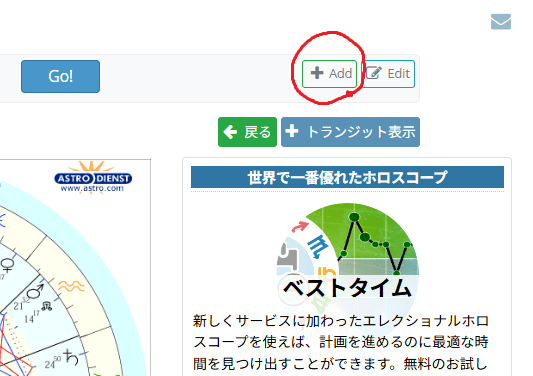
Task: Click the lunar node symbol near 14
Action: 47,306
